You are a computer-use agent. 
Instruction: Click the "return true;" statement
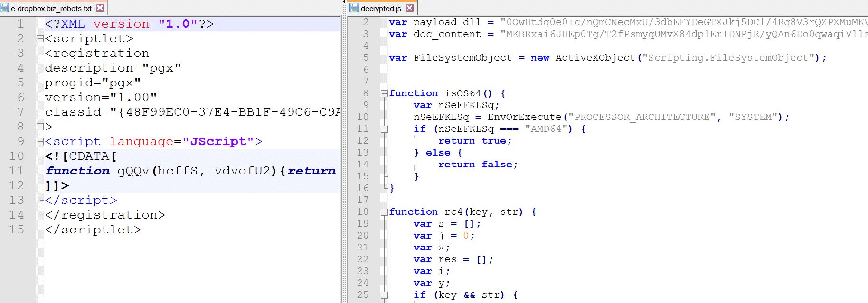(475, 141)
